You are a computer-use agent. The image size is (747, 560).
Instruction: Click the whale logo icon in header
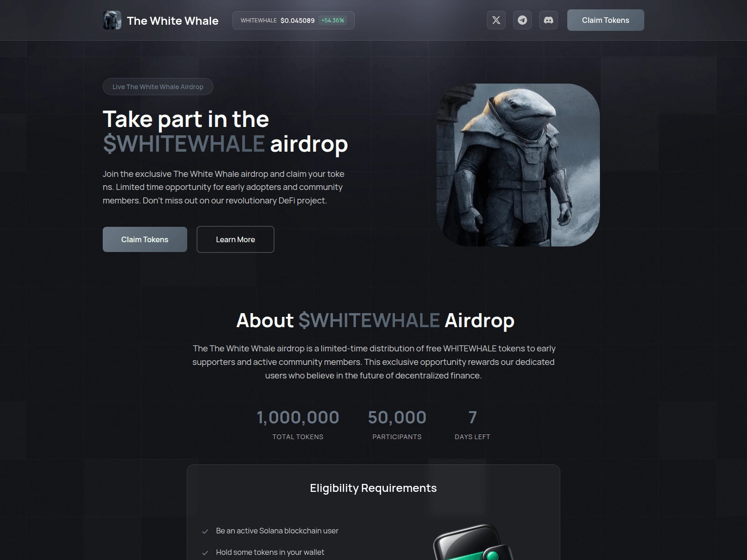coord(112,20)
